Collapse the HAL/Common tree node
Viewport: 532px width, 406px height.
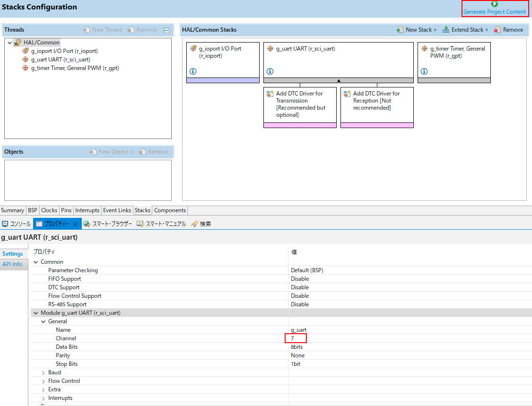9,43
